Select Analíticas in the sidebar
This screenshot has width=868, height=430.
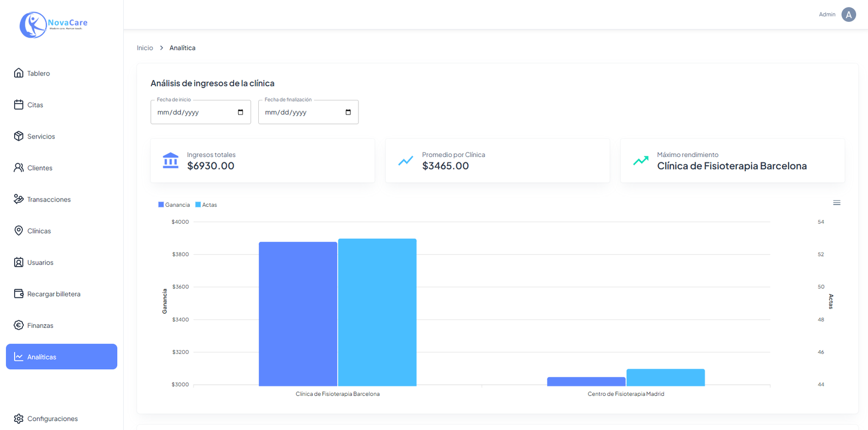pyautogui.click(x=61, y=357)
